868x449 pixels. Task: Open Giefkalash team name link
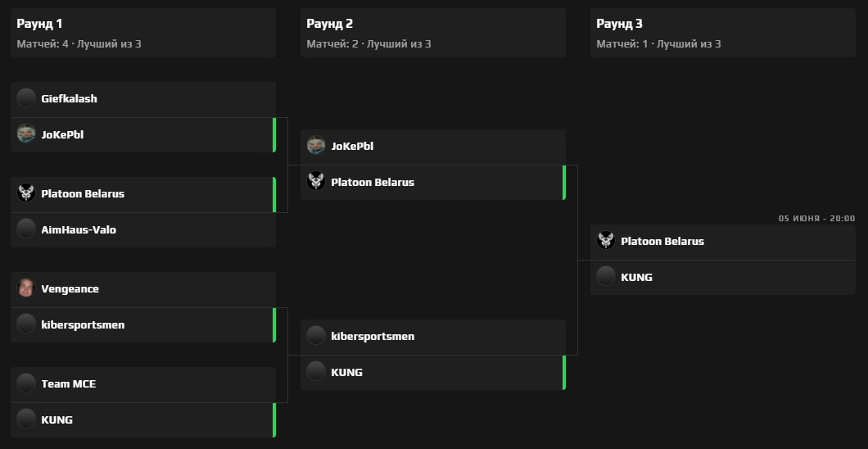pos(69,98)
